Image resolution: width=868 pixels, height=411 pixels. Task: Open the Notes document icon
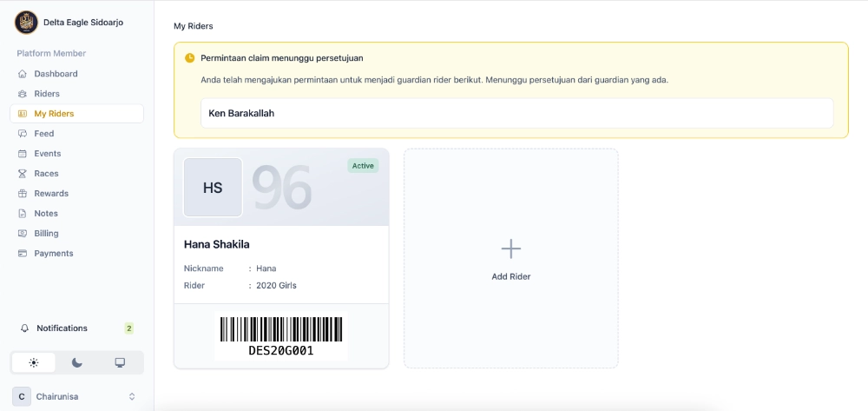[x=23, y=213]
